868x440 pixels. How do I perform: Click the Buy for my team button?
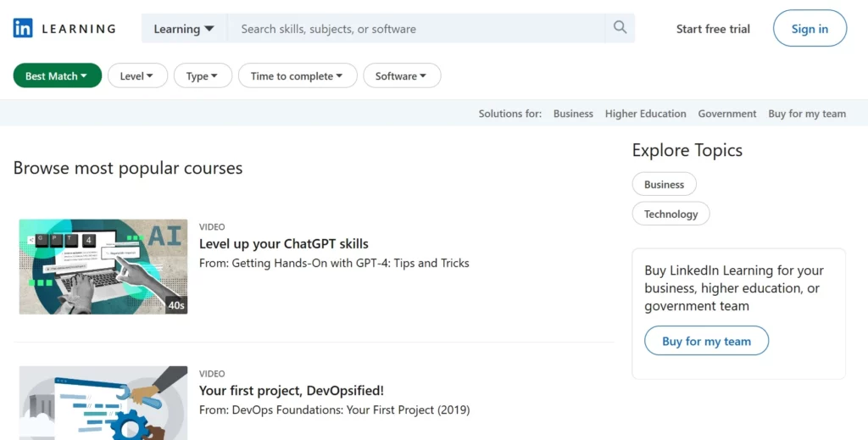[x=706, y=341]
